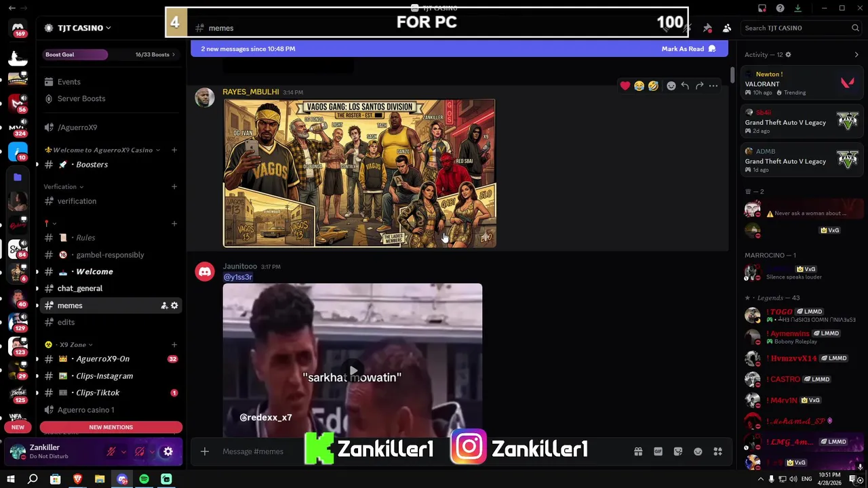Open Server Boosts

(111, 99)
